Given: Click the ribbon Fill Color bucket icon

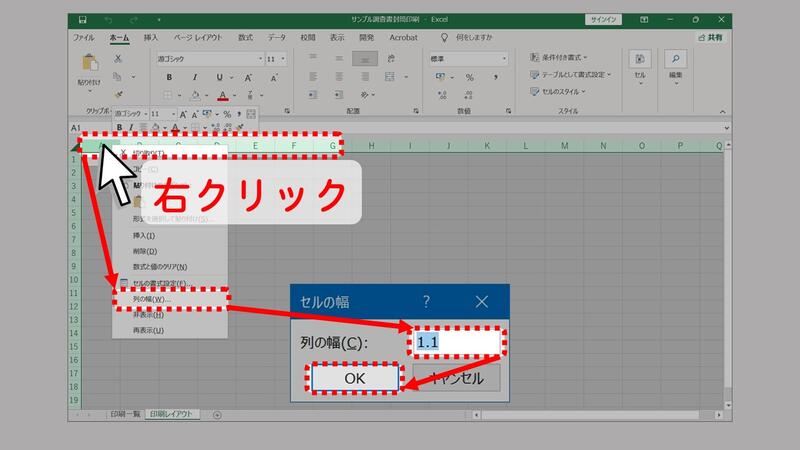Looking at the screenshot, I should point(195,95).
